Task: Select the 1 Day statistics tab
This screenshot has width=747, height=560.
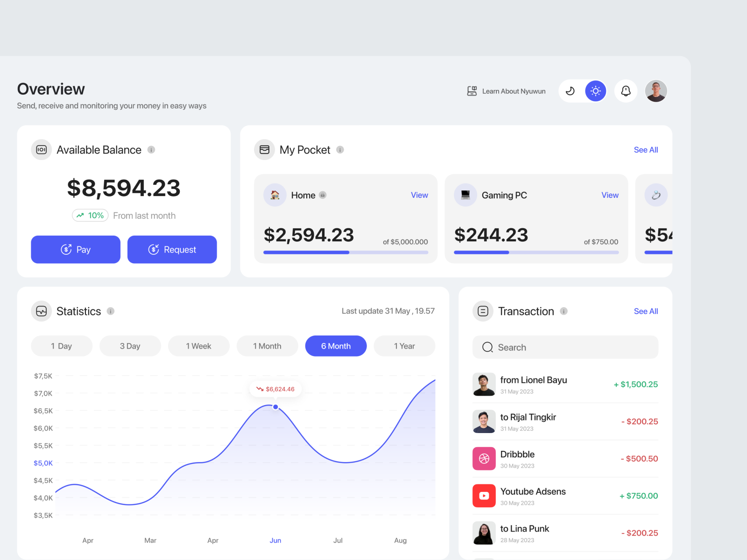Action: [x=61, y=346]
